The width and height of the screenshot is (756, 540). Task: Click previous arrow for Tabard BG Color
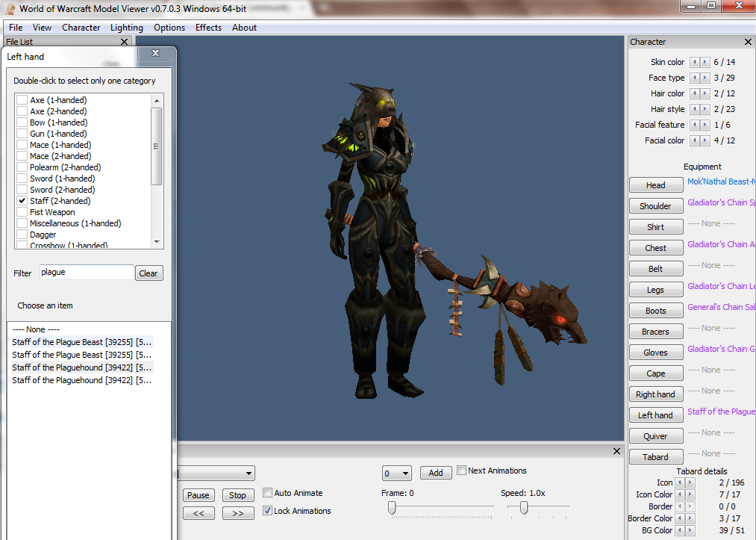tap(679, 530)
